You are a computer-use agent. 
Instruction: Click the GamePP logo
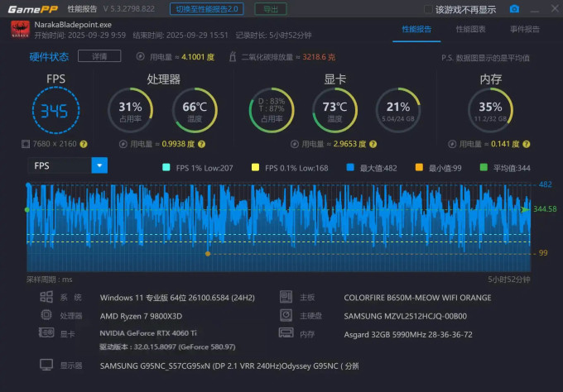pyautogui.click(x=32, y=9)
